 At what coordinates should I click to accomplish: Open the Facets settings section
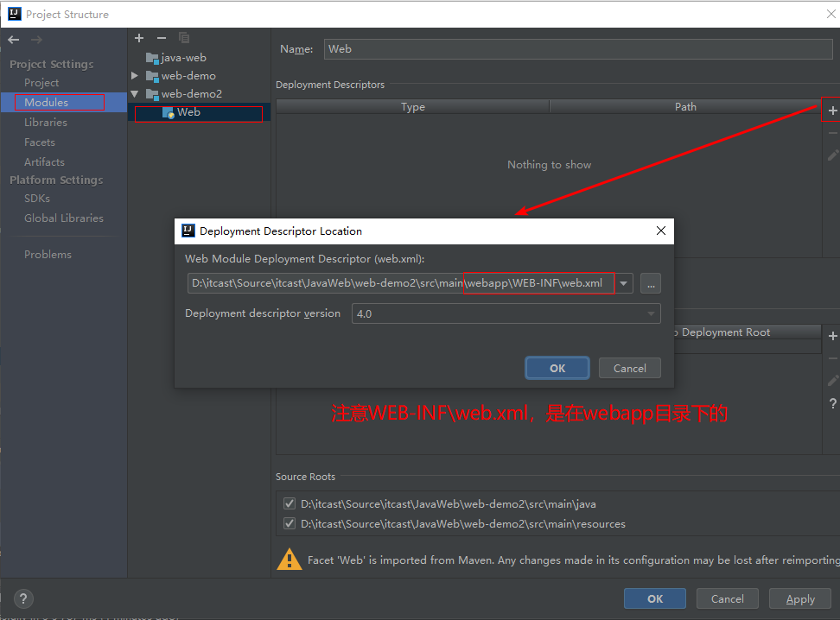pos(40,142)
